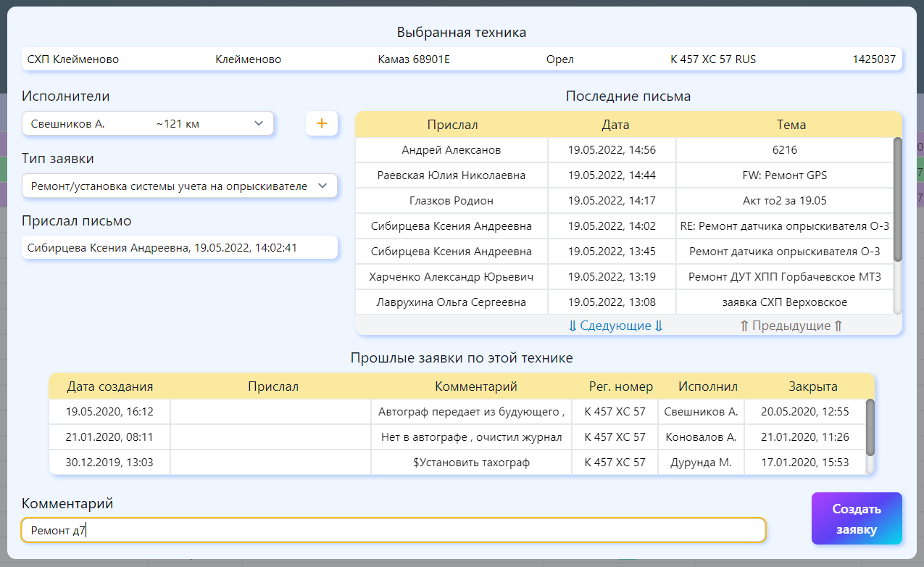Click the chevron on the executor selector
The image size is (924, 567).
pyautogui.click(x=258, y=123)
